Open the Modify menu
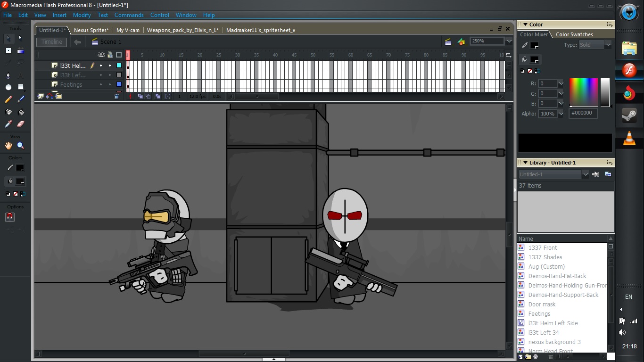Image resolution: width=644 pixels, height=362 pixels. click(x=82, y=15)
